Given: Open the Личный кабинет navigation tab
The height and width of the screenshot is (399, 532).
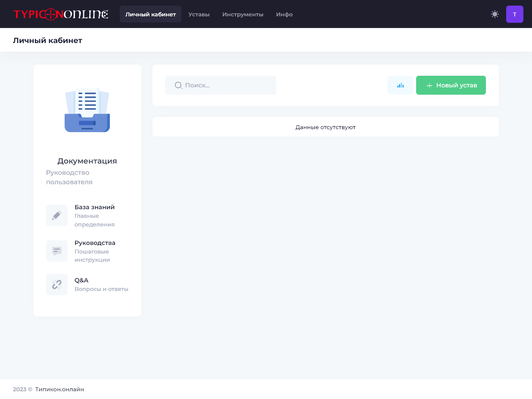Looking at the screenshot, I should 151,14.
